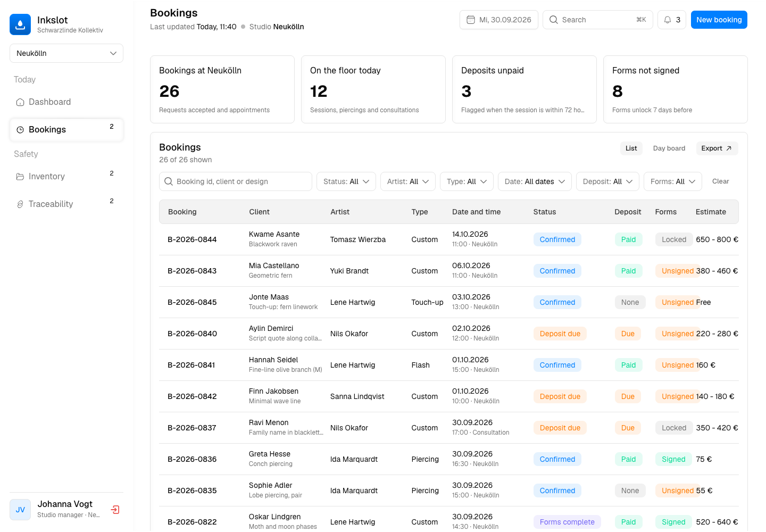Focus the Booking id, client or design field
This screenshot has height=532, width=766.
[x=236, y=181]
